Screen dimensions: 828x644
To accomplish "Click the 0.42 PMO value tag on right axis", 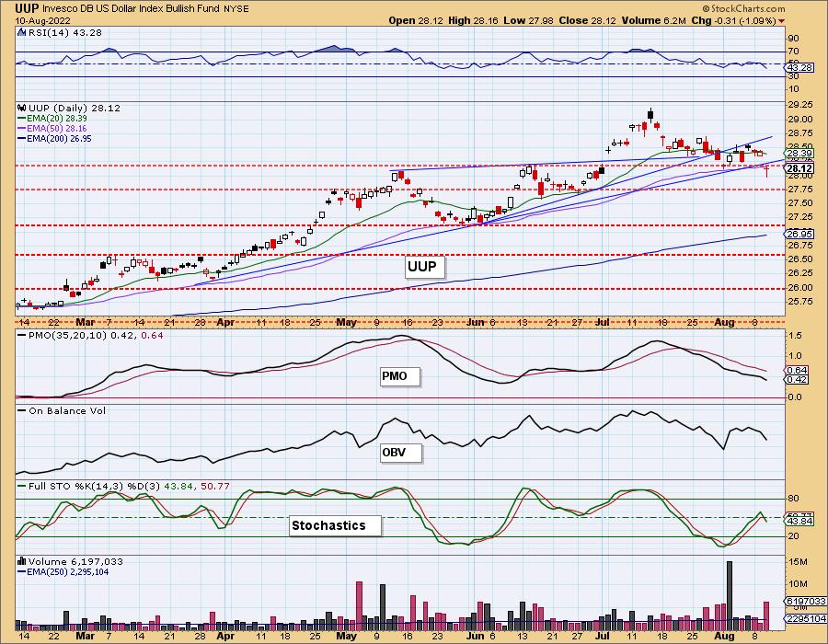I will 797,380.
